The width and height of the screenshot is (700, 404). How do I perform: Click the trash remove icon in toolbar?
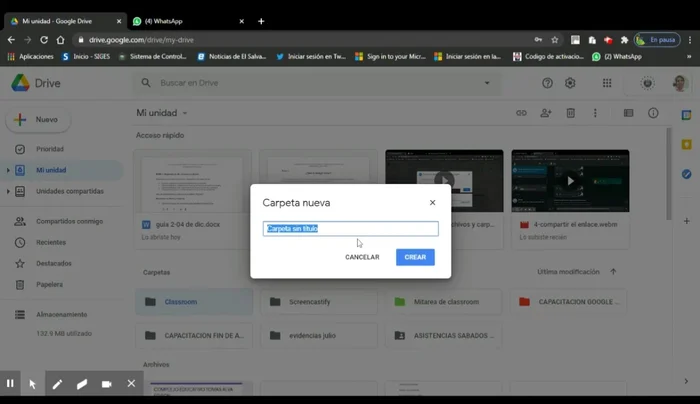click(571, 113)
